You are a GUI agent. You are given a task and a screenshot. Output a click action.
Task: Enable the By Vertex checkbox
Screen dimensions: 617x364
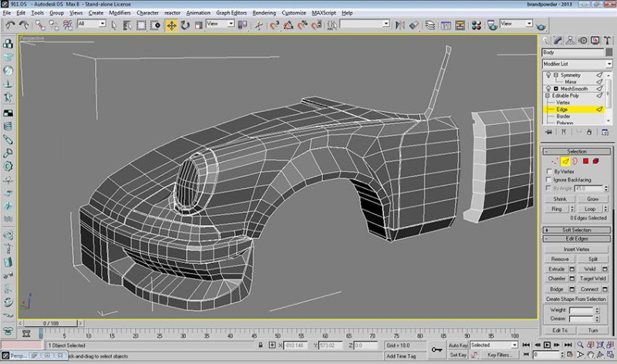point(548,171)
